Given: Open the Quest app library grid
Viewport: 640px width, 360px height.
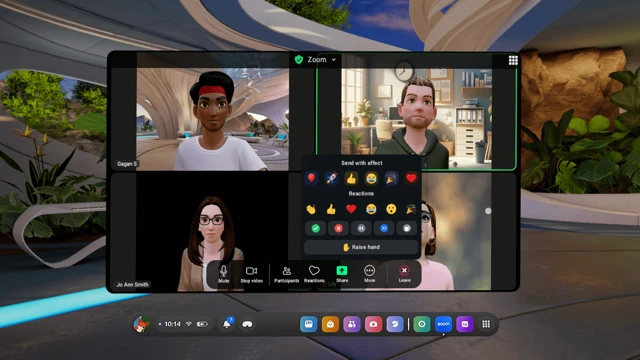Looking at the screenshot, I should coord(486,324).
